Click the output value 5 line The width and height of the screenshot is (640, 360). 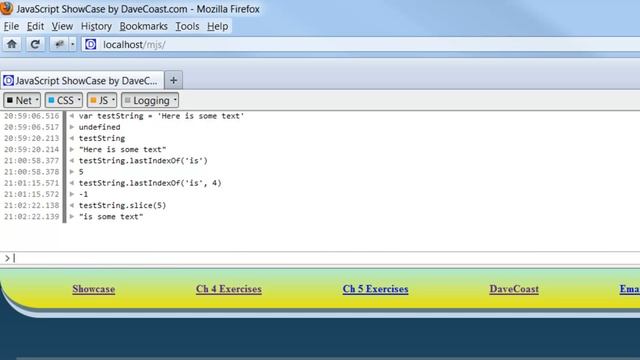pyautogui.click(x=81, y=172)
